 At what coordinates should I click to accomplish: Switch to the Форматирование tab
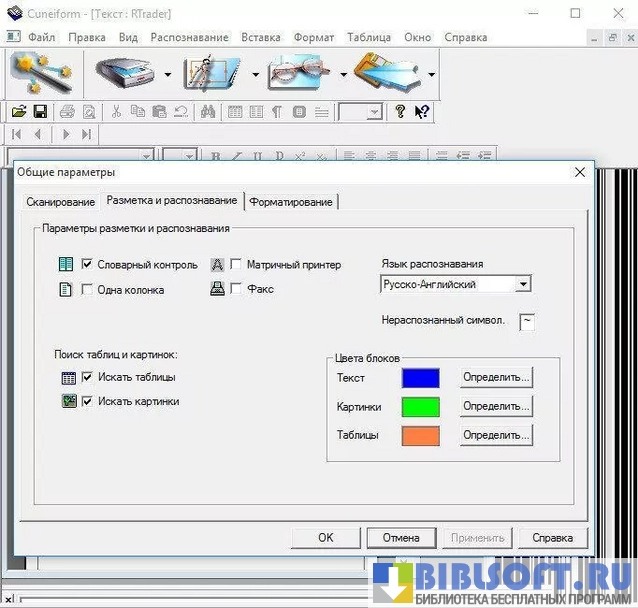[291, 202]
